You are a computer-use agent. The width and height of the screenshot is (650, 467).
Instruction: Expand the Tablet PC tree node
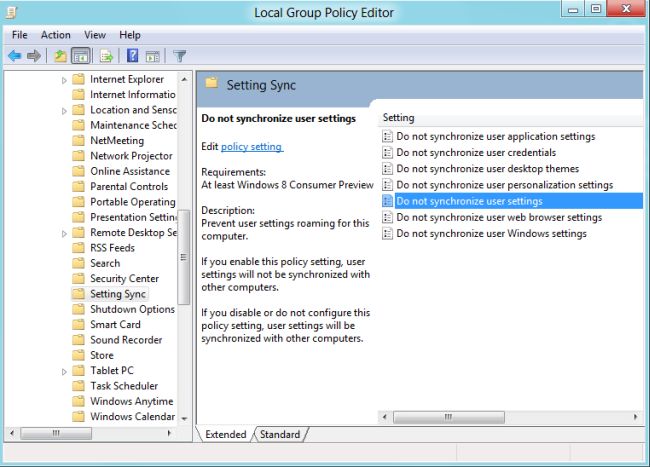click(64, 371)
